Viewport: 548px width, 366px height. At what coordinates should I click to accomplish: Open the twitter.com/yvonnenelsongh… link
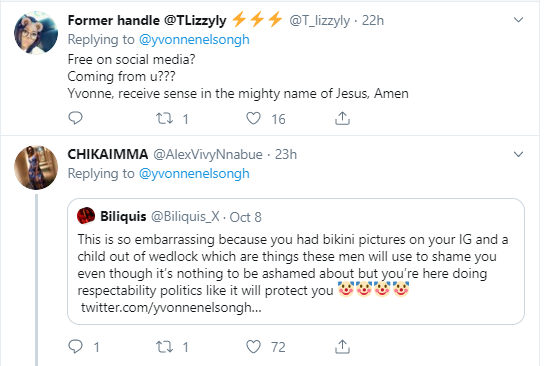pyautogui.click(x=171, y=308)
